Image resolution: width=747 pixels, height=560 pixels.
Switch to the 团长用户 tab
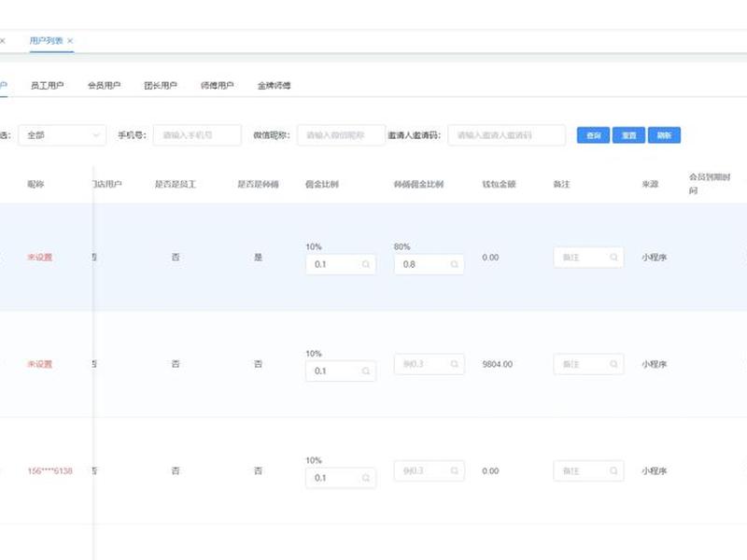click(161, 86)
